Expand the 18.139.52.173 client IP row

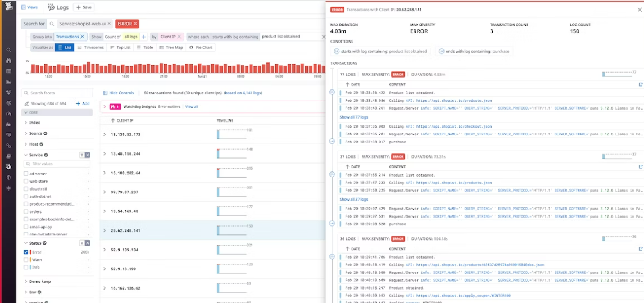pos(105,134)
